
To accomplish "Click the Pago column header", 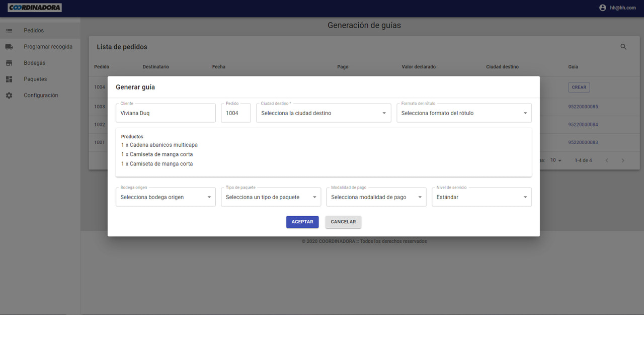I will coord(343,67).
